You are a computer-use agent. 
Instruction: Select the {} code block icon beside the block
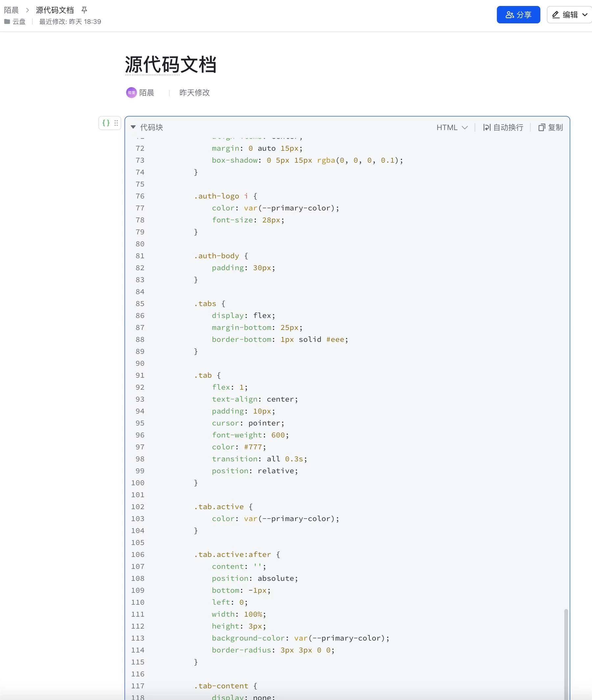(x=106, y=123)
